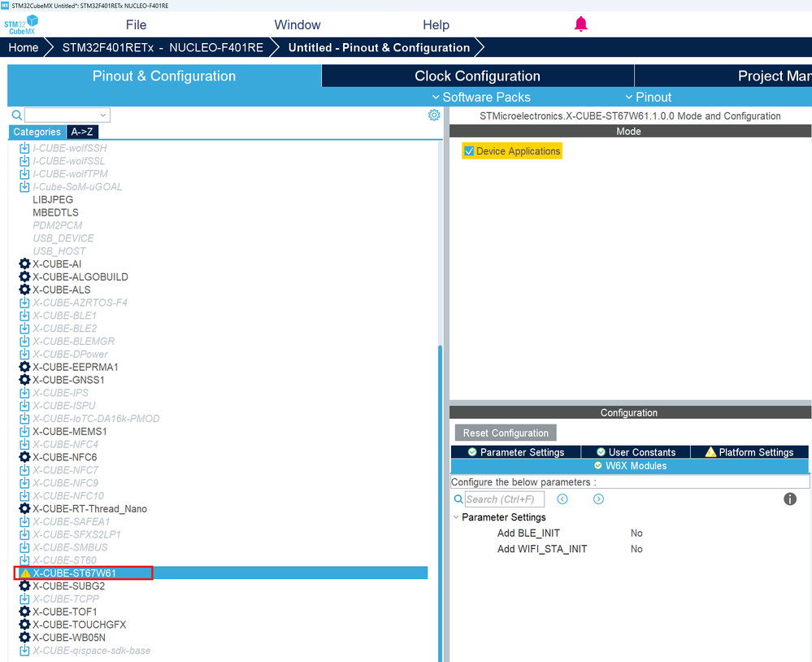Click the gear icon next to X-CUBE-AI
The image size is (812, 662).
[x=24, y=263]
